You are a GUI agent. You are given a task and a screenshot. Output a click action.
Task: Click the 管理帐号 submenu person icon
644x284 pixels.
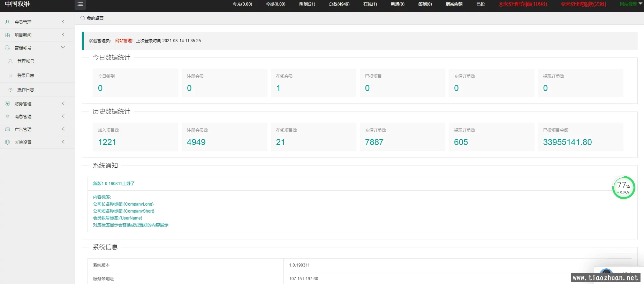coord(10,61)
